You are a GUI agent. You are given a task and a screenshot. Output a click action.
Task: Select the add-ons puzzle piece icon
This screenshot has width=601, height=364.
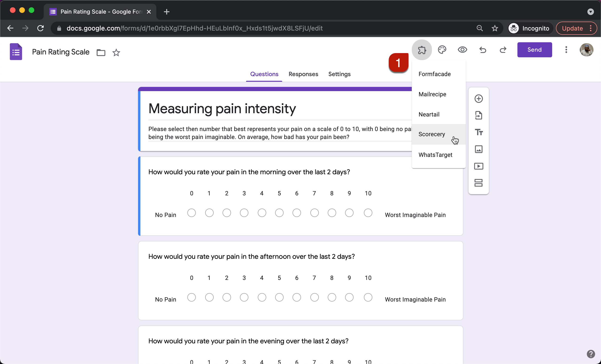422,50
